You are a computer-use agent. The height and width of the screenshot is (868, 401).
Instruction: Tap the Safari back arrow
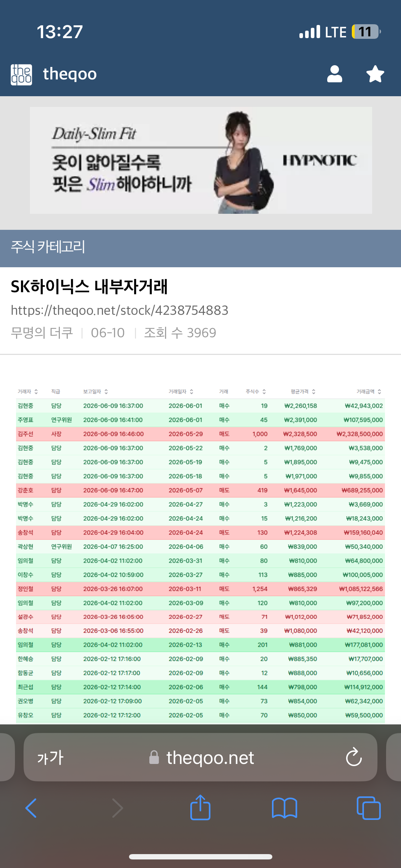tap(31, 808)
